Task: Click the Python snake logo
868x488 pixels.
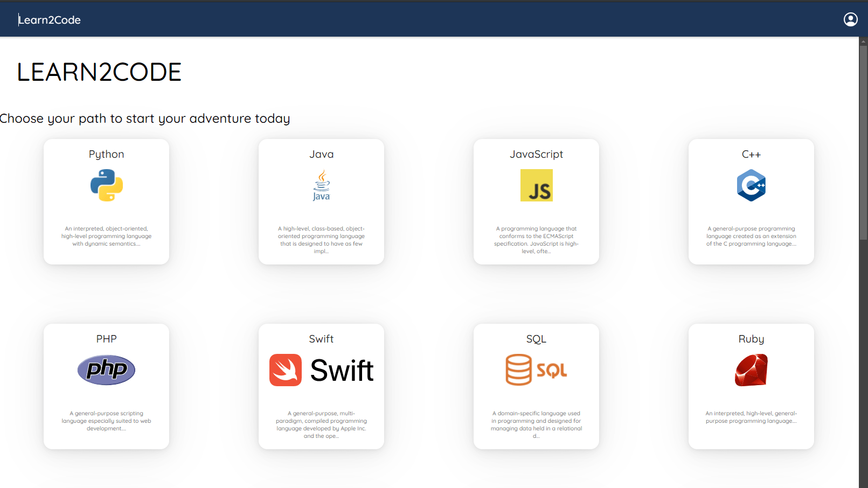Action: (x=107, y=185)
